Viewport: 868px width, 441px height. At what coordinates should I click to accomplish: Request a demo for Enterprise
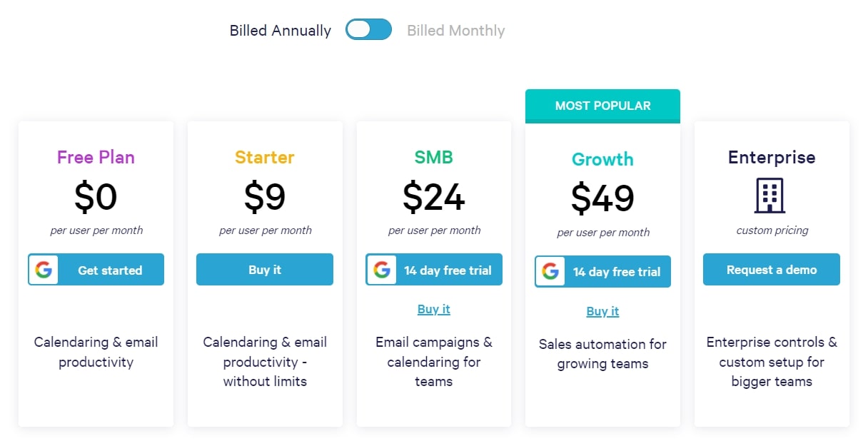(x=771, y=269)
